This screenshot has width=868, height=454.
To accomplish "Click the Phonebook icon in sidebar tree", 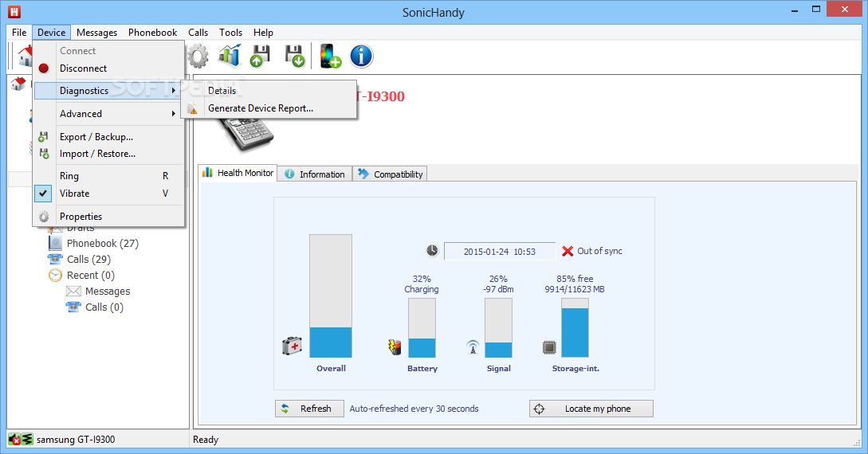I will 55,243.
